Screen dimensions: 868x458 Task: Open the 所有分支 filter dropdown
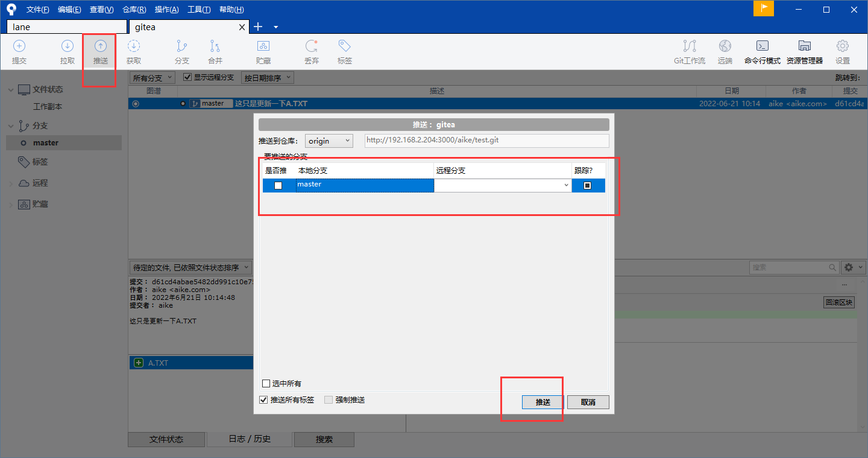153,78
